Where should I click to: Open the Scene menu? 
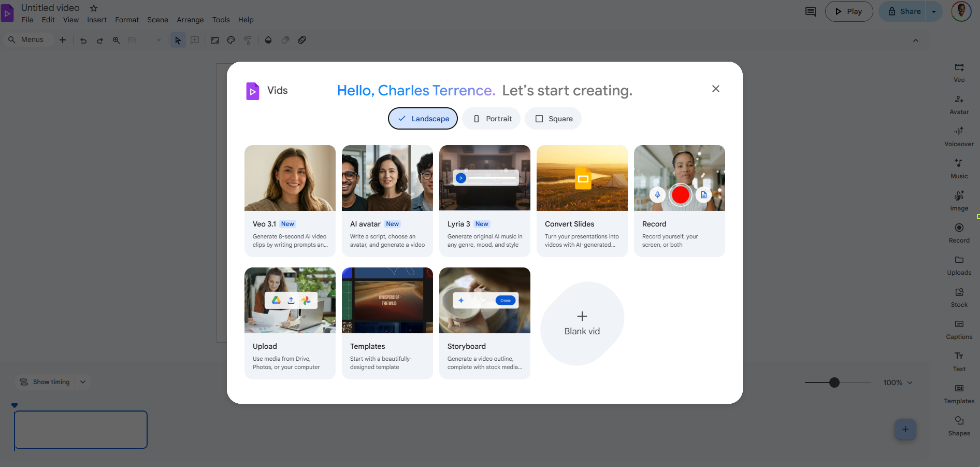click(x=157, y=20)
